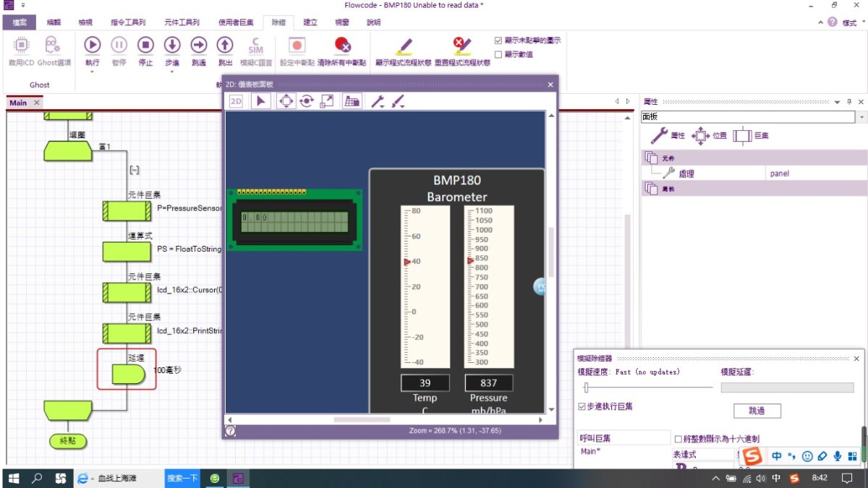Set a breakpoint with 設定中斷點 icon
Viewport: 868px width, 488px height.
tap(297, 45)
